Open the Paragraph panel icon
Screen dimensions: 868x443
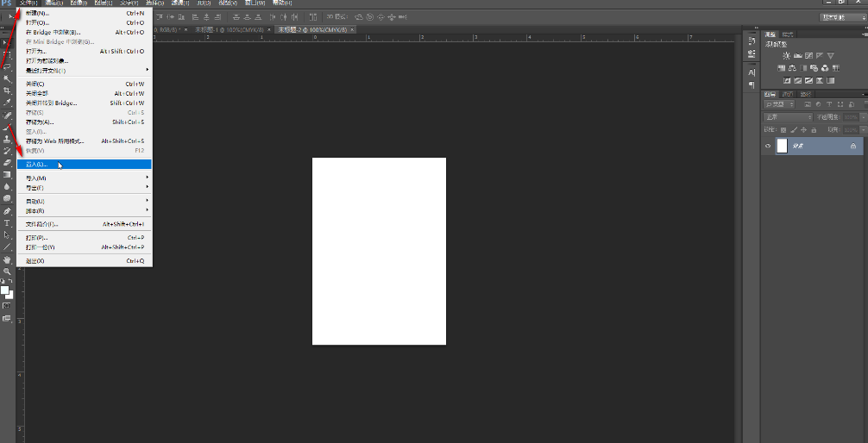752,84
